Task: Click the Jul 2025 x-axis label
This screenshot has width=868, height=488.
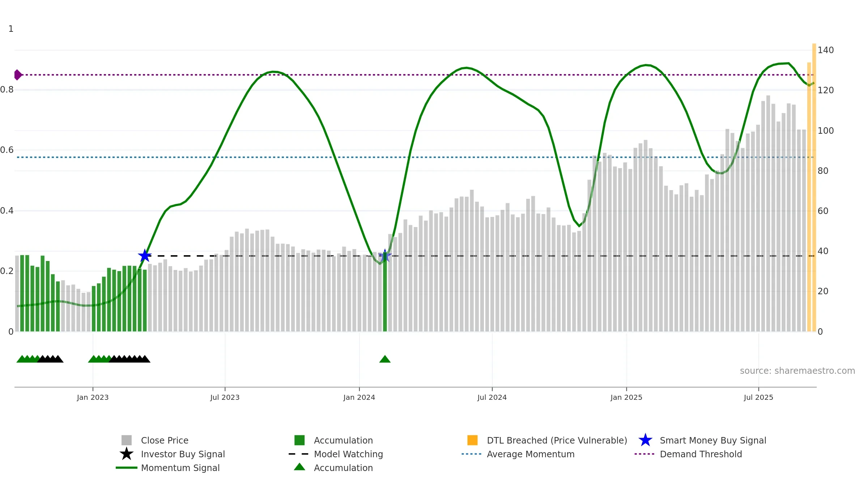Action: click(758, 398)
